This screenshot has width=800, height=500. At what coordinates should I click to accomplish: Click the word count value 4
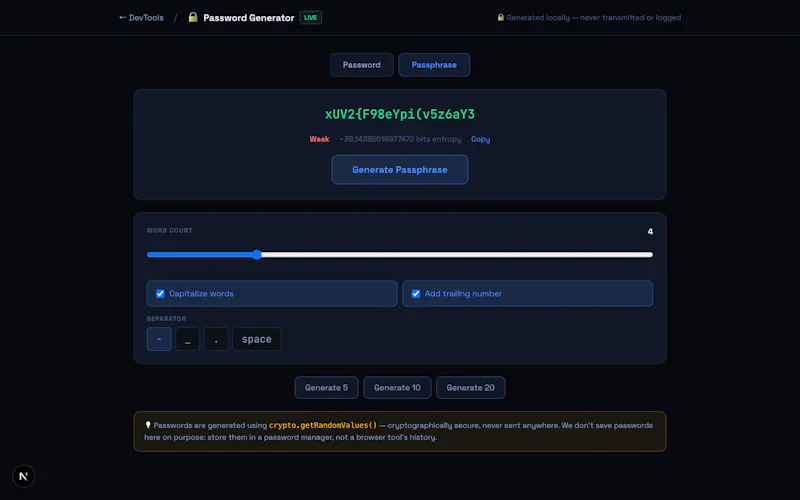(650, 232)
